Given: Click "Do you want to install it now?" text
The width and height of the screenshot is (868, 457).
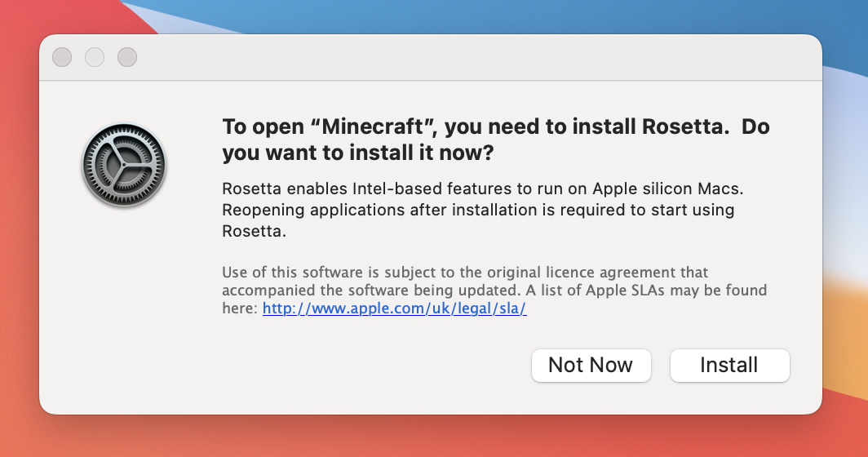Looking at the screenshot, I should [x=359, y=153].
